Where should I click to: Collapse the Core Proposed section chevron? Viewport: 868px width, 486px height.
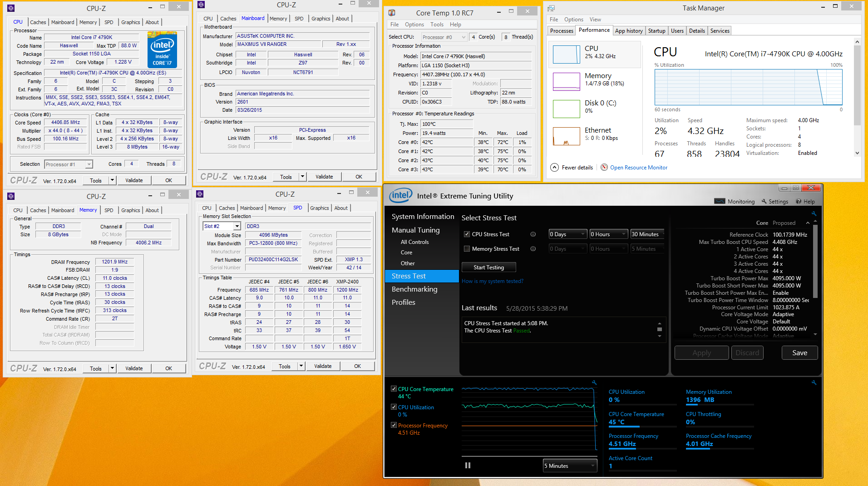[808, 223]
